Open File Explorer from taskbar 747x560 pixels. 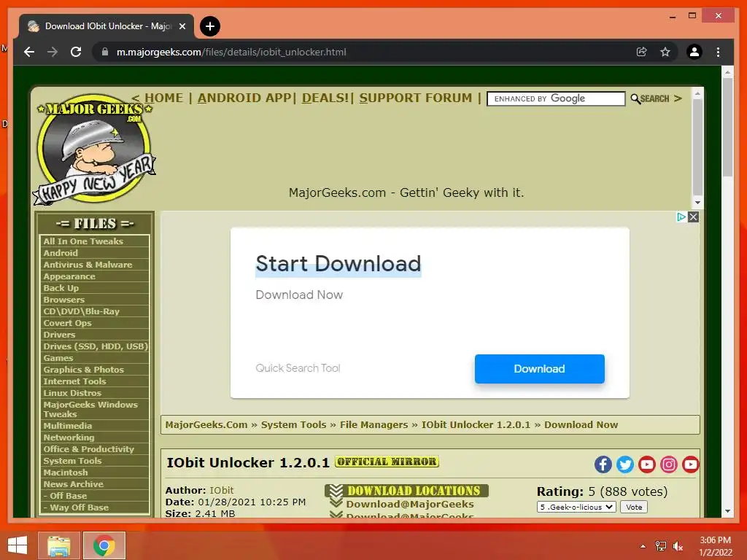click(x=58, y=545)
